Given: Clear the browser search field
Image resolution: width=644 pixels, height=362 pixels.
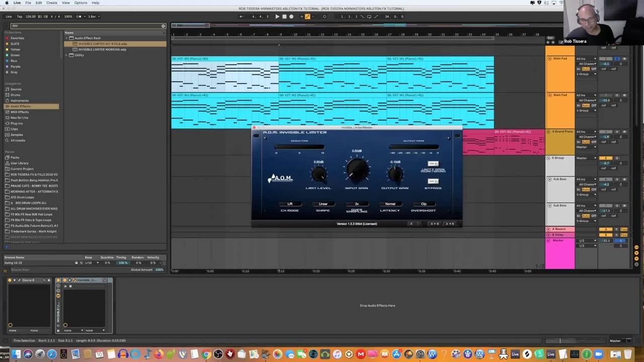Looking at the screenshot, I should coord(163,26).
